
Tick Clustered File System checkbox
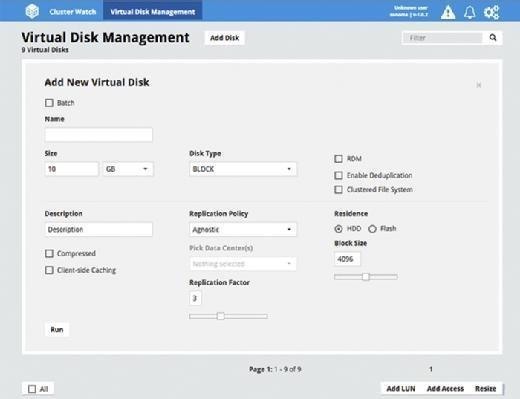(x=338, y=190)
